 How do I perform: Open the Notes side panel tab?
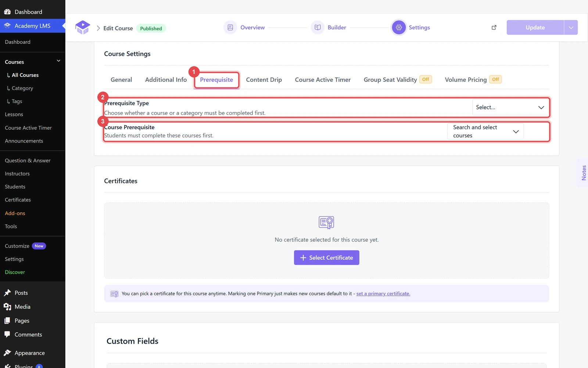pyautogui.click(x=584, y=173)
